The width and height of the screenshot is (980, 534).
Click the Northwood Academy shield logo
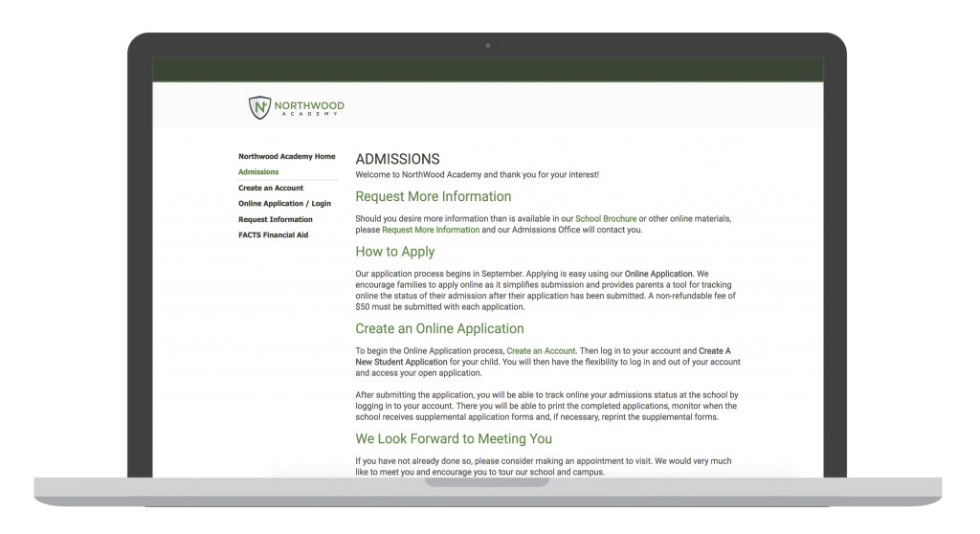pos(259,107)
